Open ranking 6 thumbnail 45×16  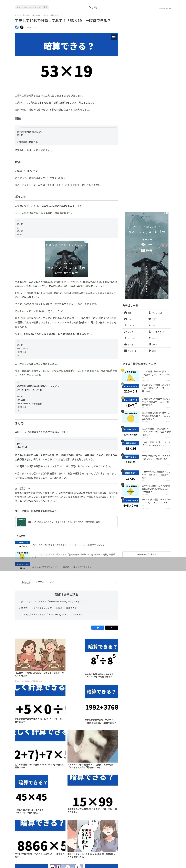[131, 446]
